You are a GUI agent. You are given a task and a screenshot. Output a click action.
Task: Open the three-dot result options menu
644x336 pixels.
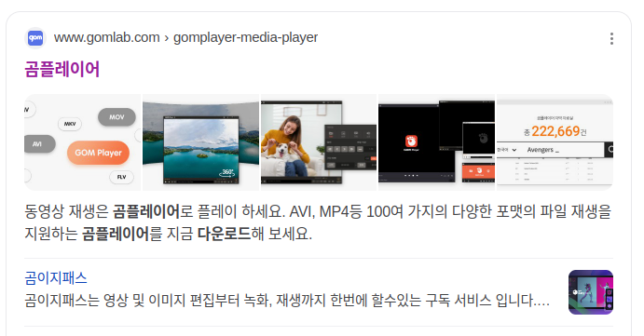[611, 38]
